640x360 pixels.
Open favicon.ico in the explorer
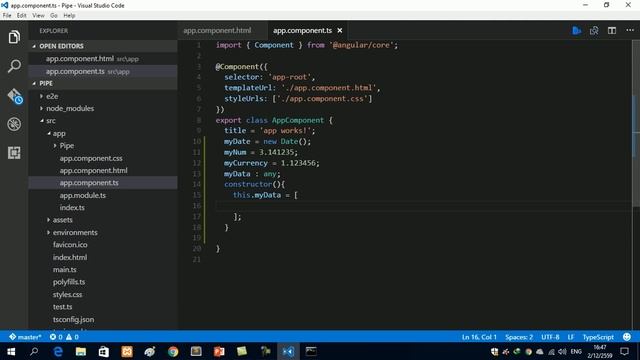coord(70,245)
